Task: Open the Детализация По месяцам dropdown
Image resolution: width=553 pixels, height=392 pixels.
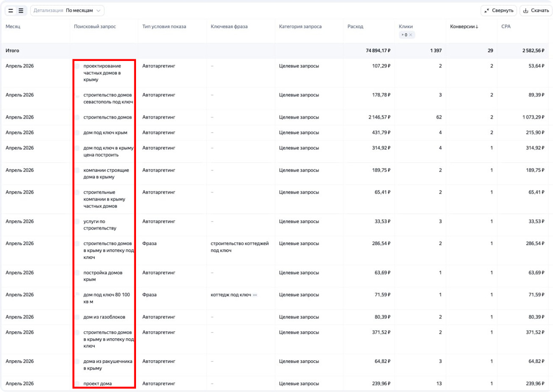Action: pos(67,11)
